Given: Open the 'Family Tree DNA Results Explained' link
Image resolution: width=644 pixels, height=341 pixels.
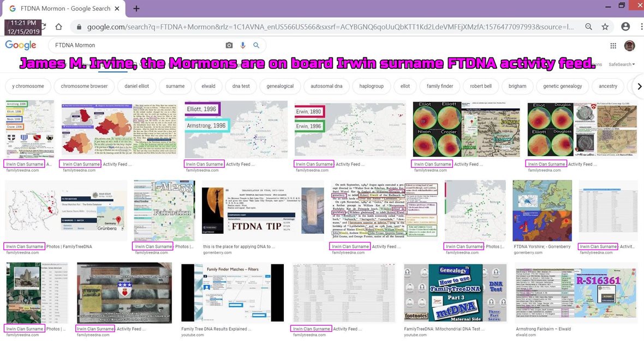Looking at the screenshot, I should (216, 329).
